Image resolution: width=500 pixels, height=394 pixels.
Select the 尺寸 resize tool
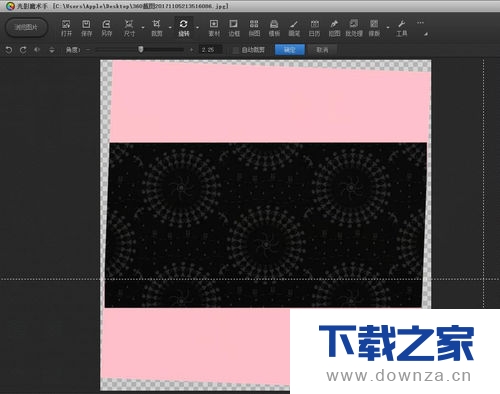coord(129,28)
